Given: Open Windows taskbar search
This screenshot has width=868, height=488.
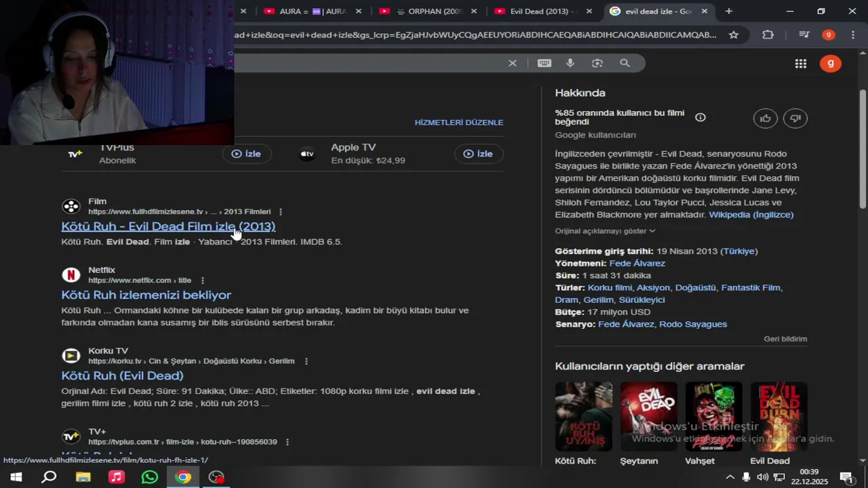Looking at the screenshot, I should pyautogui.click(x=49, y=477).
